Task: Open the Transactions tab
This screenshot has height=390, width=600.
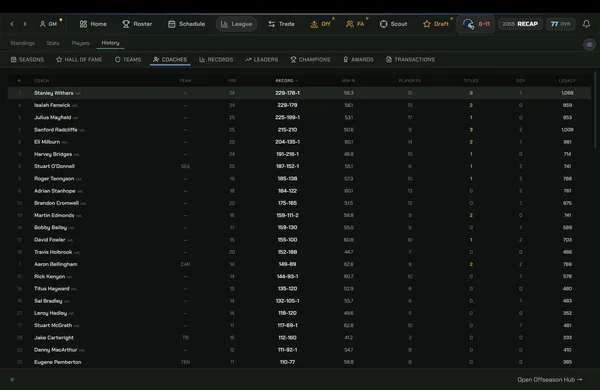Action: pos(410,60)
